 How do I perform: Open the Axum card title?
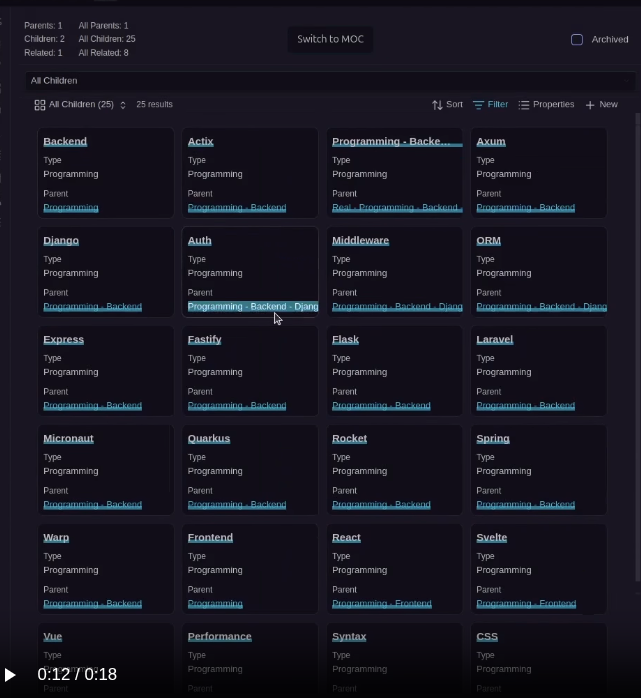pyautogui.click(x=491, y=142)
